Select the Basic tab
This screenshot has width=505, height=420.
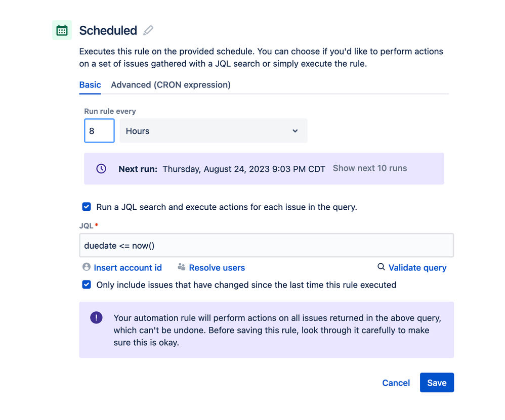coord(90,85)
